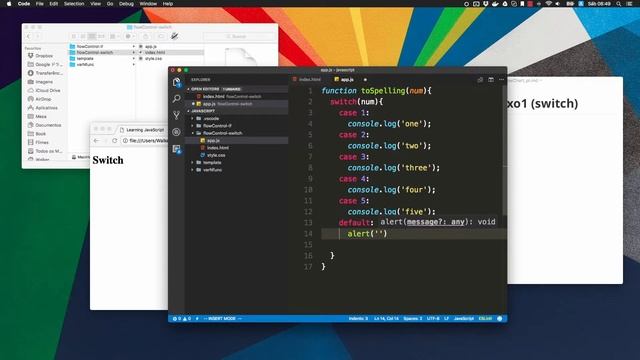Image resolution: width=640 pixels, height=360 pixels.
Task: Click the smiley feedback icon in status bar
Action: (500, 319)
